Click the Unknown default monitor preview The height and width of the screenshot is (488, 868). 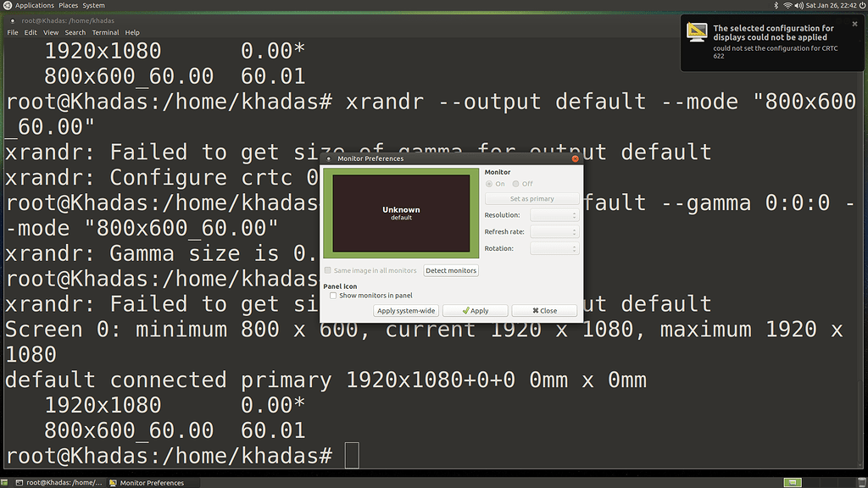(400, 213)
